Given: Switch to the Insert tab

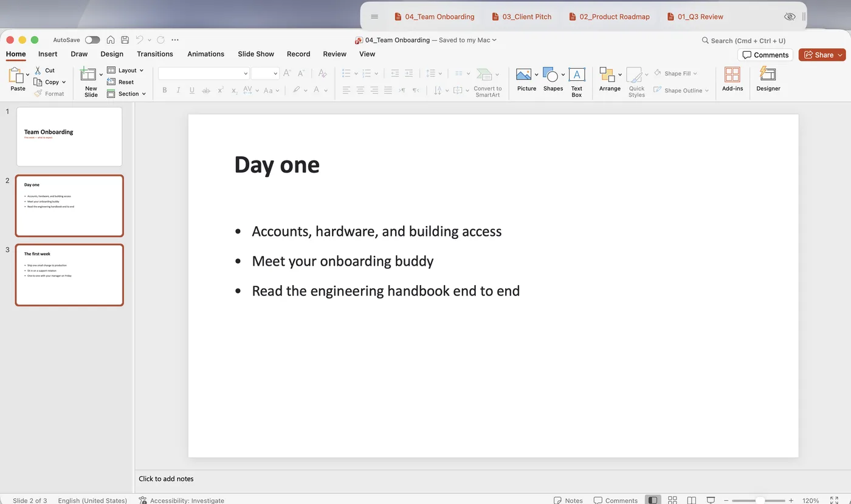Looking at the screenshot, I should pyautogui.click(x=48, y=54).
